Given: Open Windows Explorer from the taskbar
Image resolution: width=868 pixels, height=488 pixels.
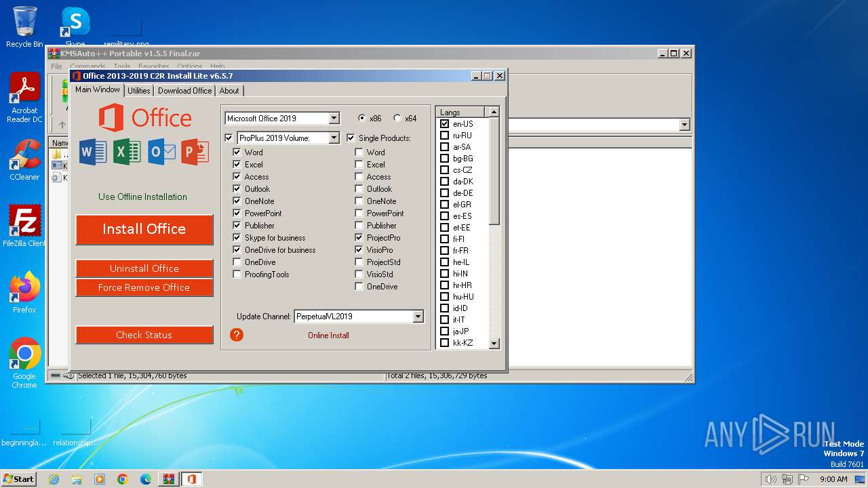Looking at the screenshot, I should point(77,479).
